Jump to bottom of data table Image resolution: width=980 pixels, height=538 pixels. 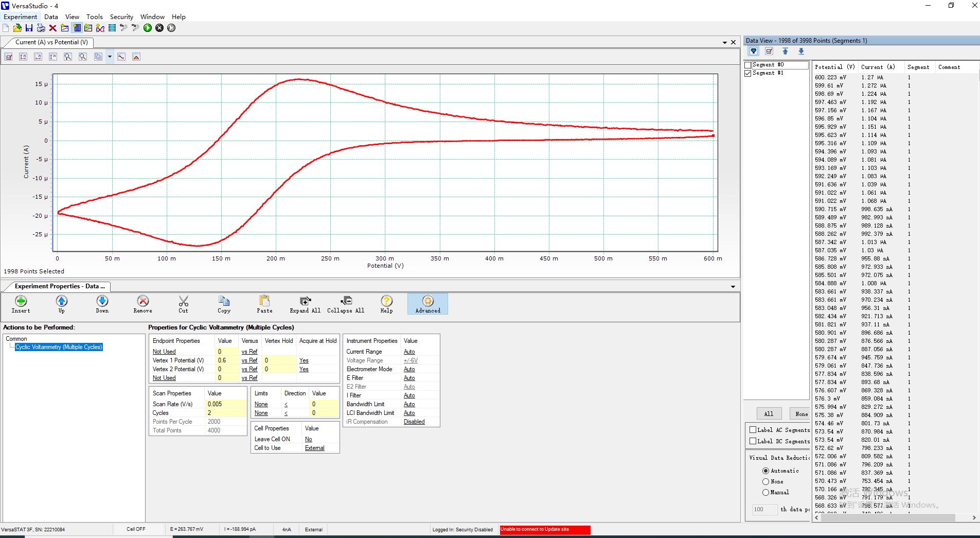click(801, 51)
